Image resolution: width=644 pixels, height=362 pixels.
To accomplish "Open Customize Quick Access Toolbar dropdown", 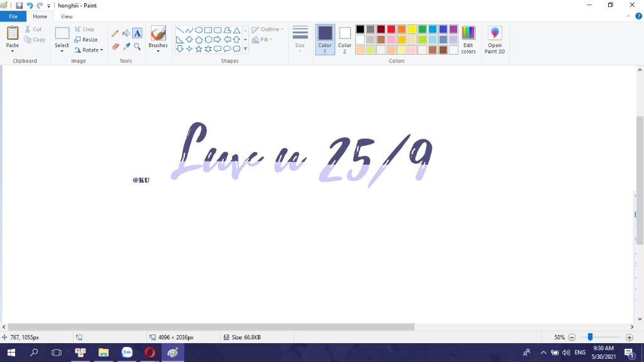I will pos(48,6).
